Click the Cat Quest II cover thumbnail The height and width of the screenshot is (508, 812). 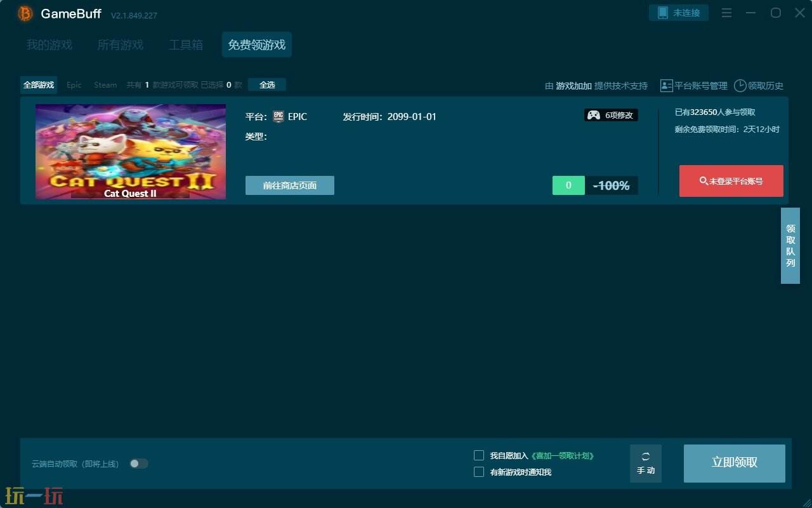(x=131, y=152)
